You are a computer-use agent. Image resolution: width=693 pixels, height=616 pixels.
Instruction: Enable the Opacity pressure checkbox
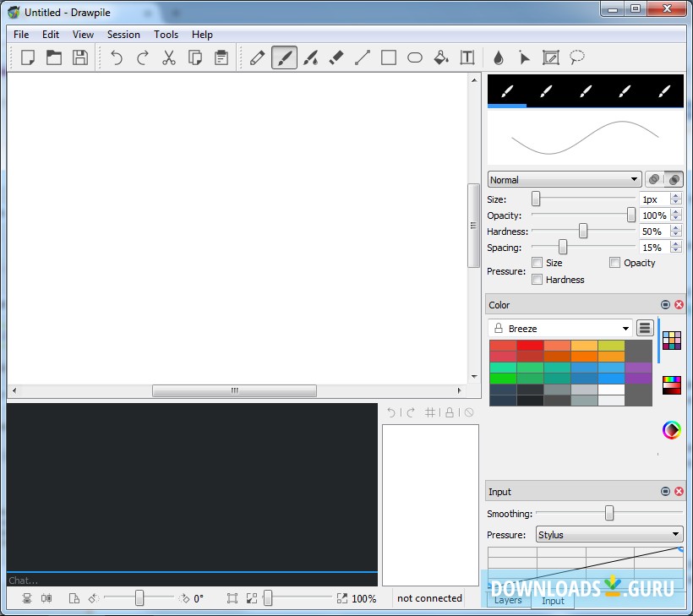tap(614, 263)
